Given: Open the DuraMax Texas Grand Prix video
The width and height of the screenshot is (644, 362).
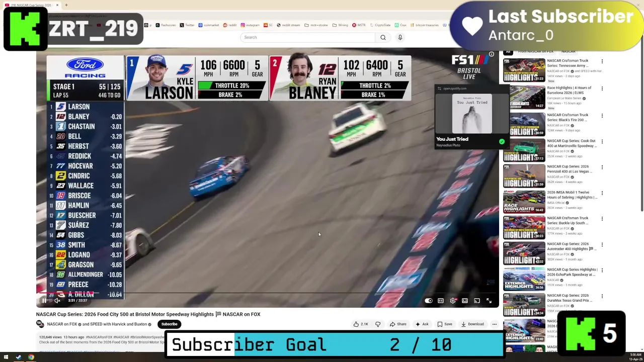Looking at the screenshot, I should pyautogui.click(x=524, y=305).
